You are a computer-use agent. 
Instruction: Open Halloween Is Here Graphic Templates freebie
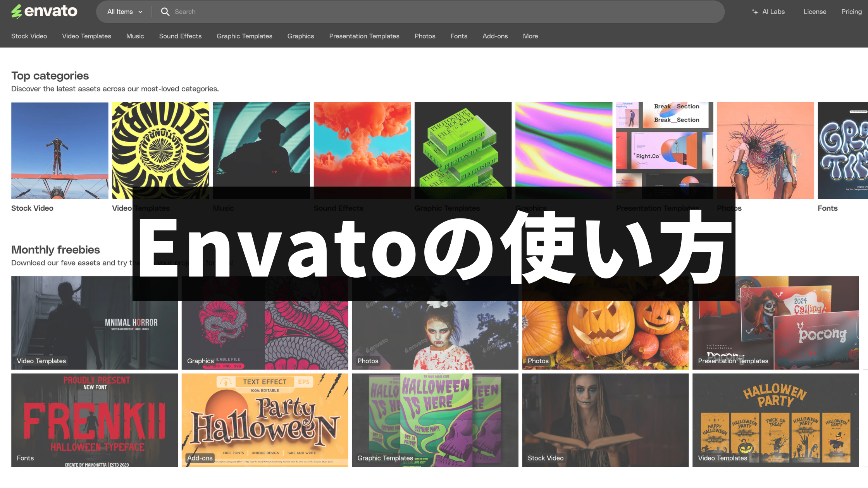(x=435, y=420)
